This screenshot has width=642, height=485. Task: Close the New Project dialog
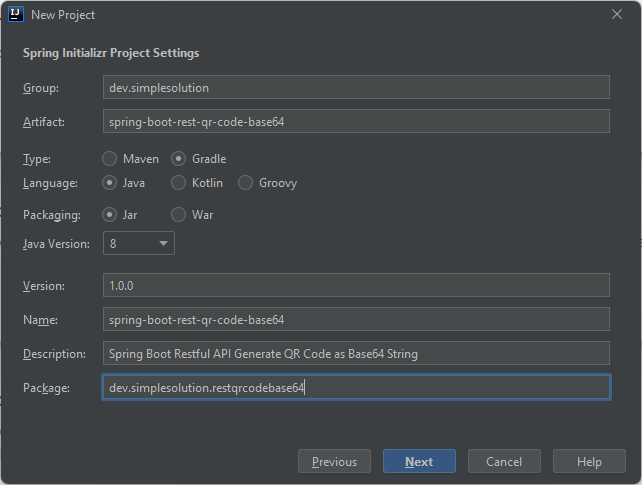coord(617,15)
